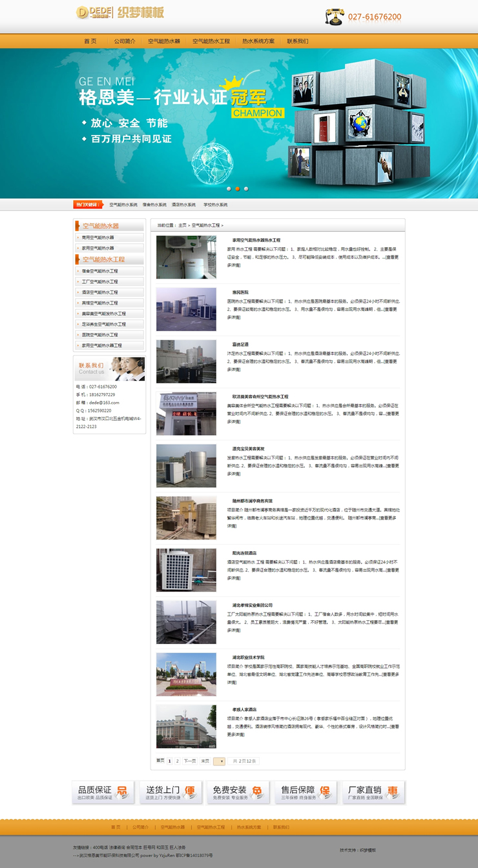478x868 pixels.
Task: Open 公司简介 in the top navigation bar
Action: click(125, 41)
